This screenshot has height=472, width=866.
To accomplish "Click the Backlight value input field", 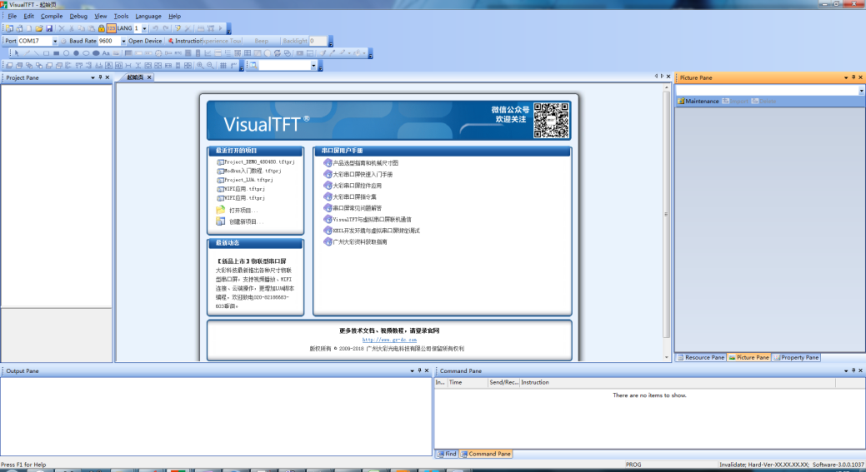I will (316, 41).
